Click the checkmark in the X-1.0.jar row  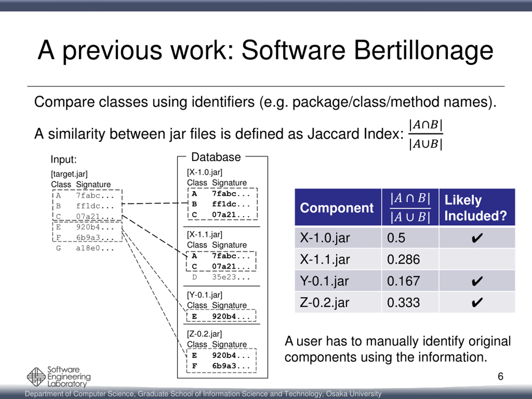tap(477, 238)
